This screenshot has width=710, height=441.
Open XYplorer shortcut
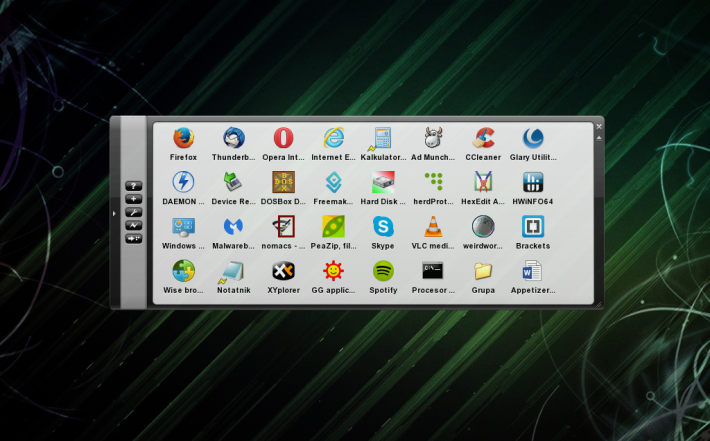click(283, 271)
